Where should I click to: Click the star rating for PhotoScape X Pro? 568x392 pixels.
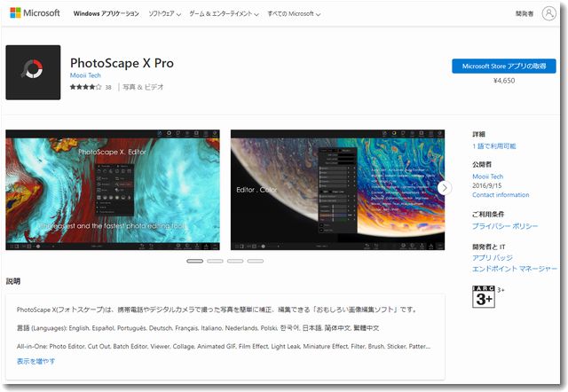[x=85, y=87]
